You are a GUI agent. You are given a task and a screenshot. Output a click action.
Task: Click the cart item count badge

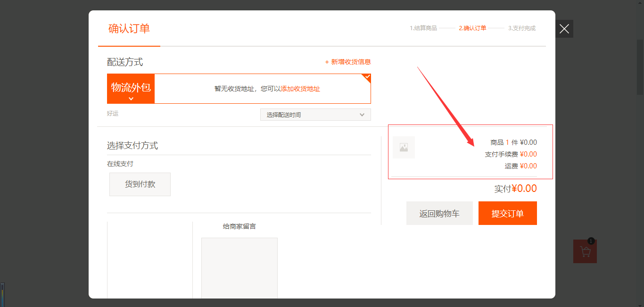591,241
